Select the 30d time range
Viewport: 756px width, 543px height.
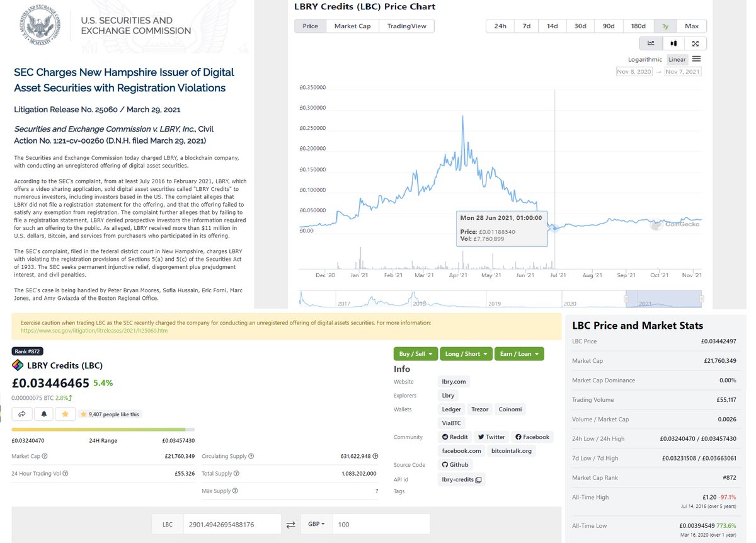pyautogui.click(x=580, y=26)
